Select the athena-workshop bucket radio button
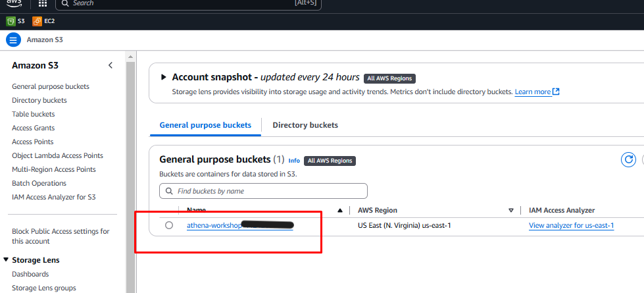The height and width of the screenshot is (293, 644). 169,225
